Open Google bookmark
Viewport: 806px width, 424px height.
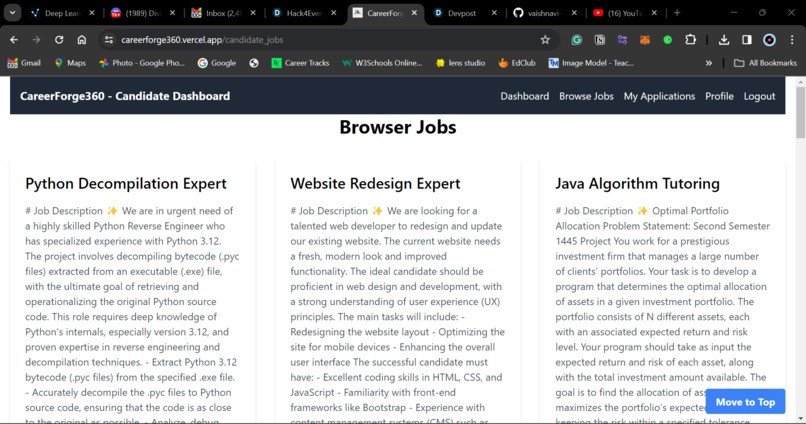(217, 63)
